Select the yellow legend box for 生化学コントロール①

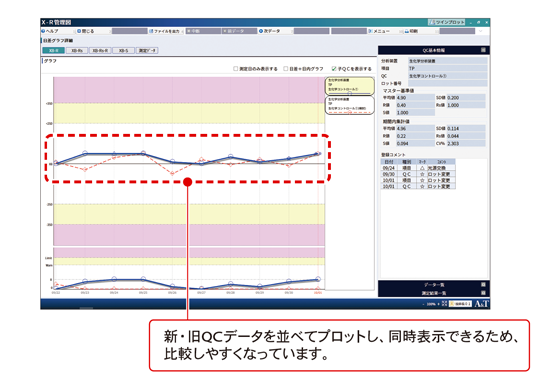pyautogui.click(x=349, y=86)
